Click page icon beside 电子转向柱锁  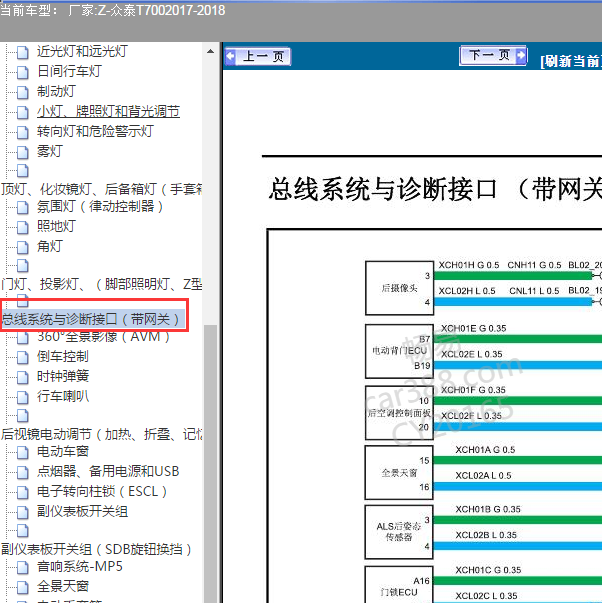click(x=23, y=492)
